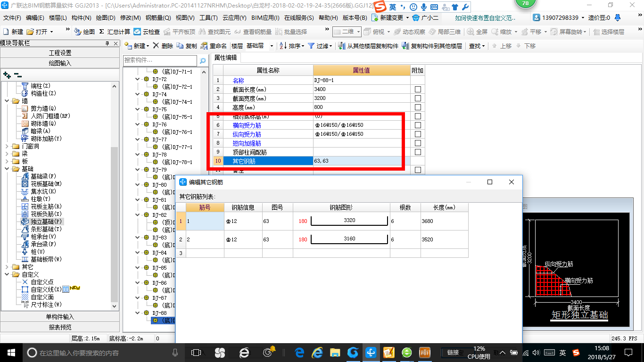The image size is (644, 362).
Task: Click 复制 copy component button
Action: (187, 46)
